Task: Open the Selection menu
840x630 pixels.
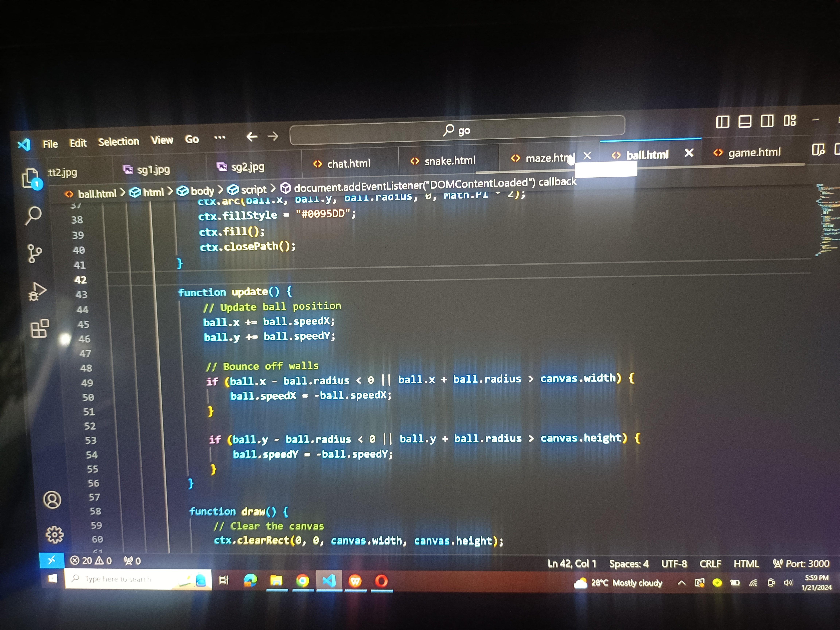Action: point(118,142)
